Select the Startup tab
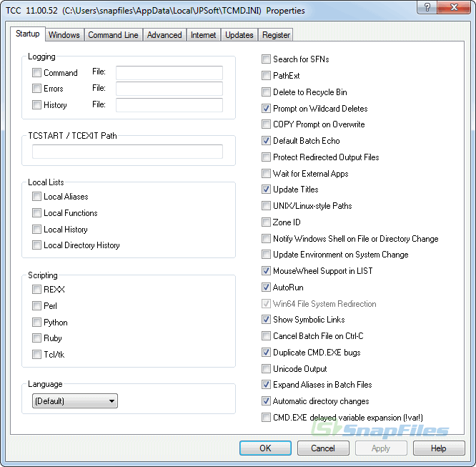Image resolution: width=476 pixels, height=467 pixels. coord(28,34)
